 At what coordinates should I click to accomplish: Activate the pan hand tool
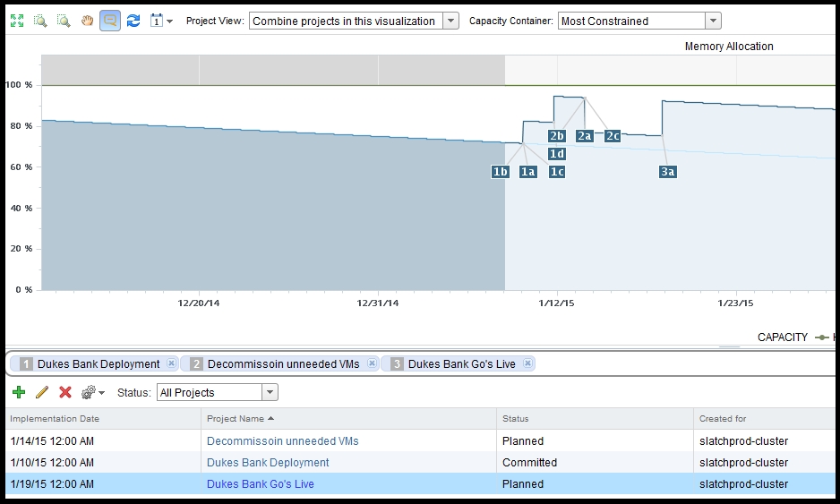click(x=87, y=21)
